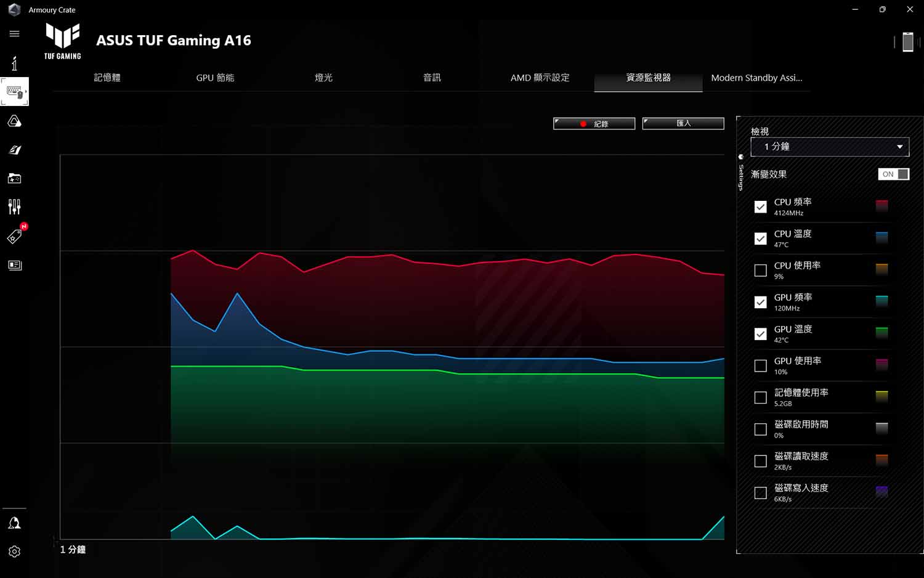This screenshot has width=924, height=578.
Task: Switch to the 燈光 tab
Action: [323, 78]
